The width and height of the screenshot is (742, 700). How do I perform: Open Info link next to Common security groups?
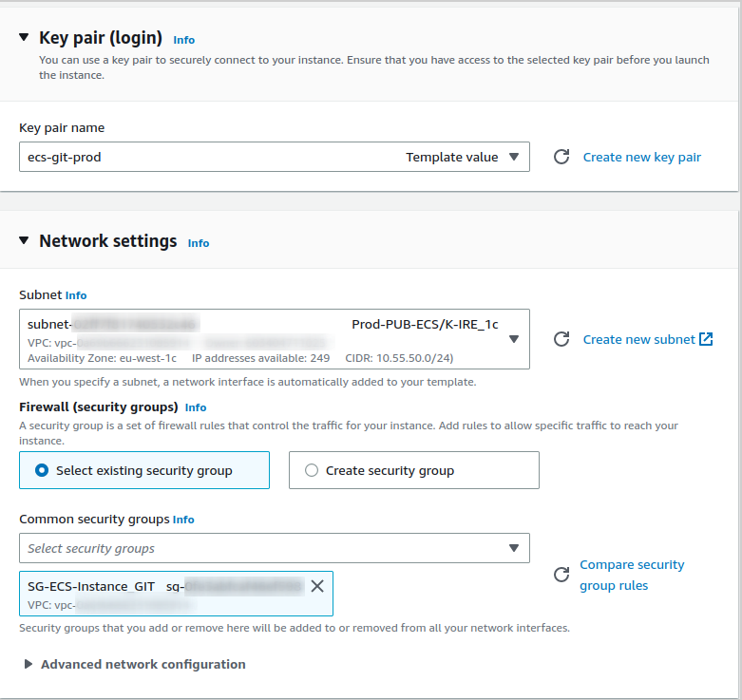(183, 520)
